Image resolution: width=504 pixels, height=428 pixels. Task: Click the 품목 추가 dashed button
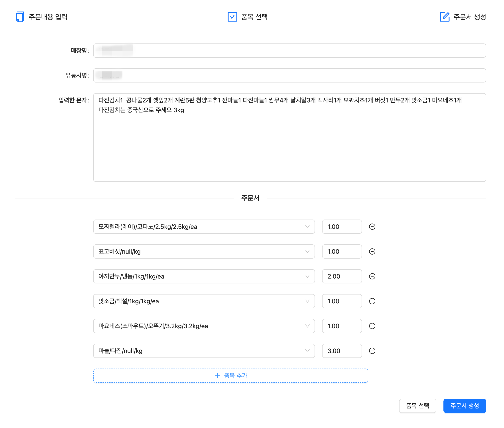pos(230,376)
